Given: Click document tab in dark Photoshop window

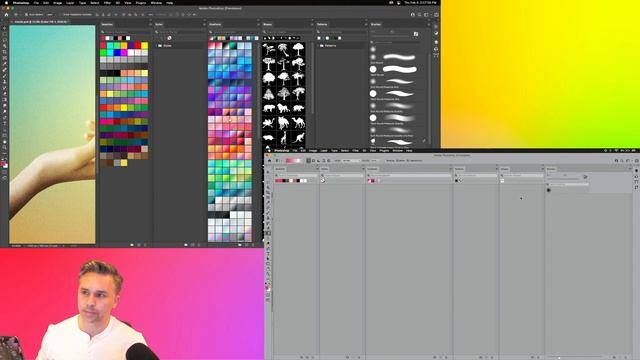Looking at the screenshot, I should pos(41,22).
